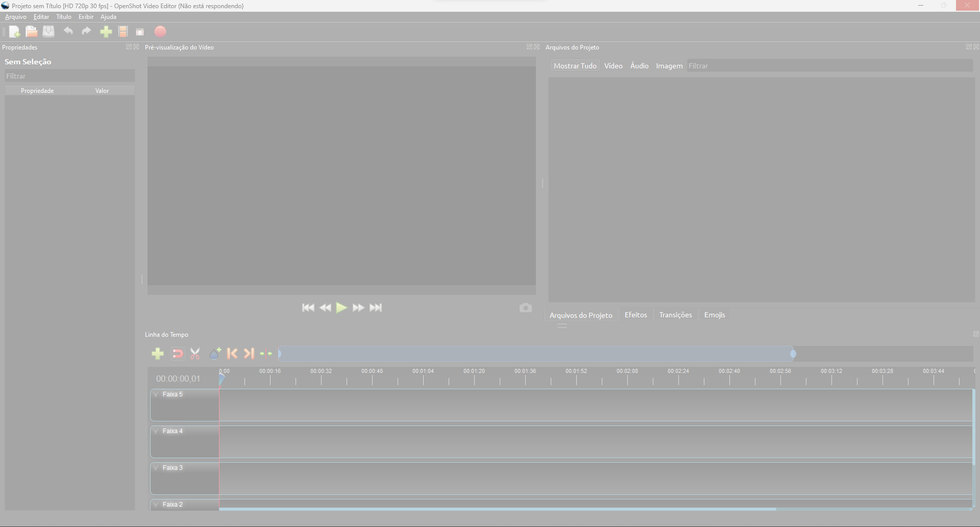Expand Faixa 3 track options
980x527 pixels.
(x=156, y=468)
